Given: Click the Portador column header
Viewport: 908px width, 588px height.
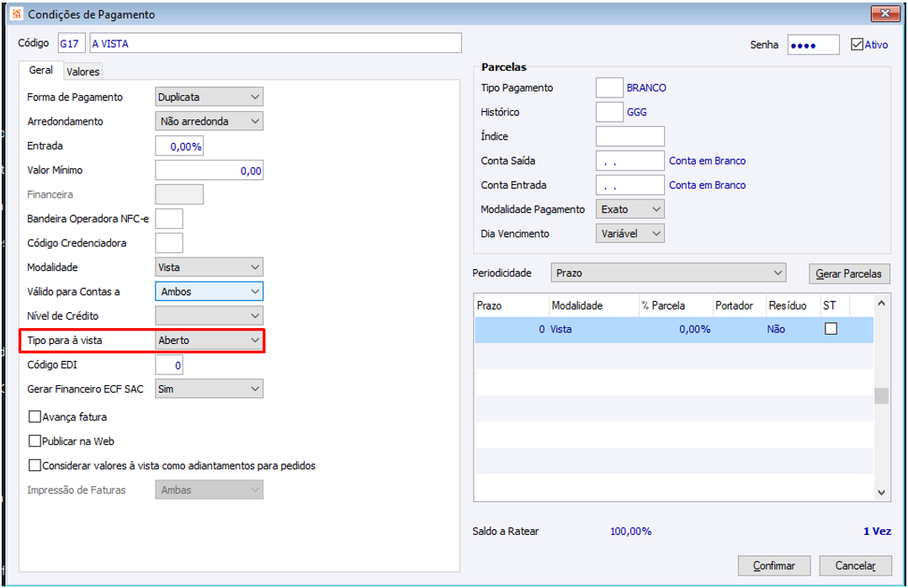Looking at the screenshot, I should (739, 305).
